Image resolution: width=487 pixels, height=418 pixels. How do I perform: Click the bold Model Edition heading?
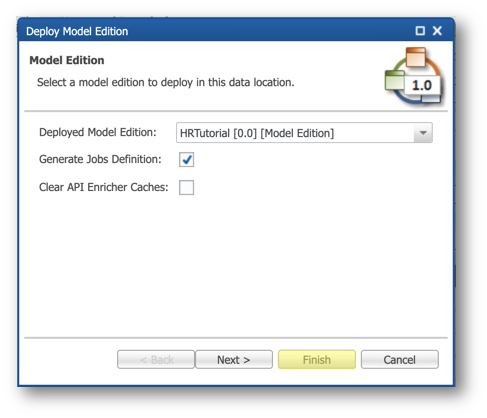tap(67, 60)
